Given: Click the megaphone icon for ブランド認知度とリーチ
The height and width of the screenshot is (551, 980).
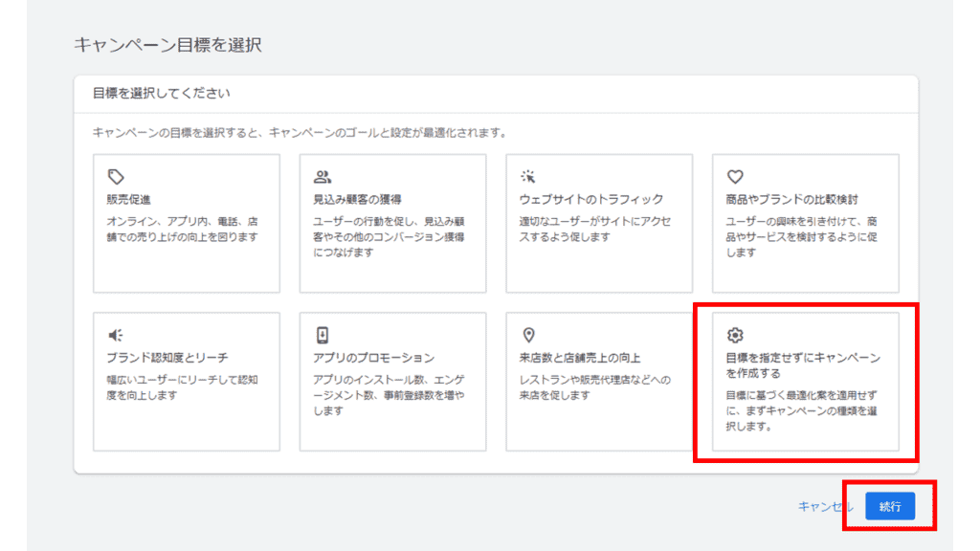Looking at the screenshot, I should pyautogui.click(x=116, y=335).
